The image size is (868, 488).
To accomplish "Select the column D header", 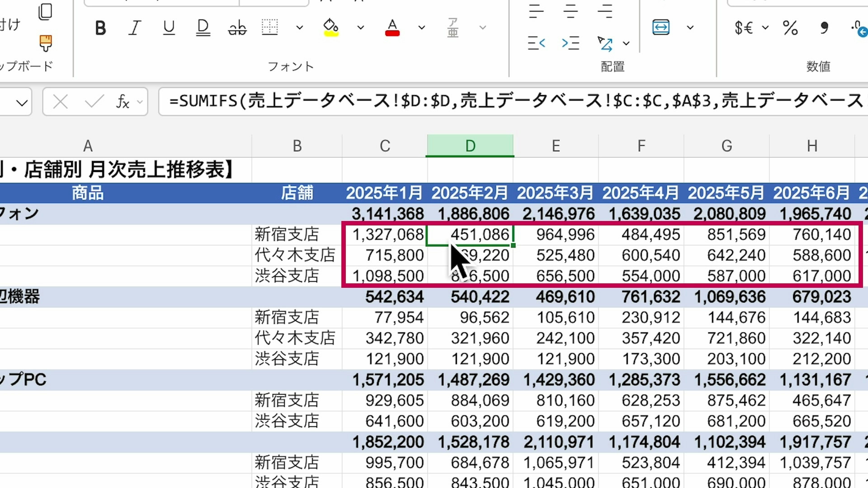I will coord(470,146).
